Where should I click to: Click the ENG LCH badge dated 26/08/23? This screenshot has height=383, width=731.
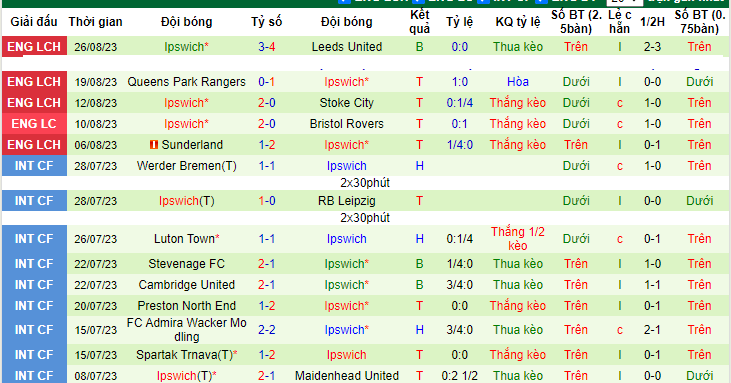pyautogui.click(x=34, y=47)
